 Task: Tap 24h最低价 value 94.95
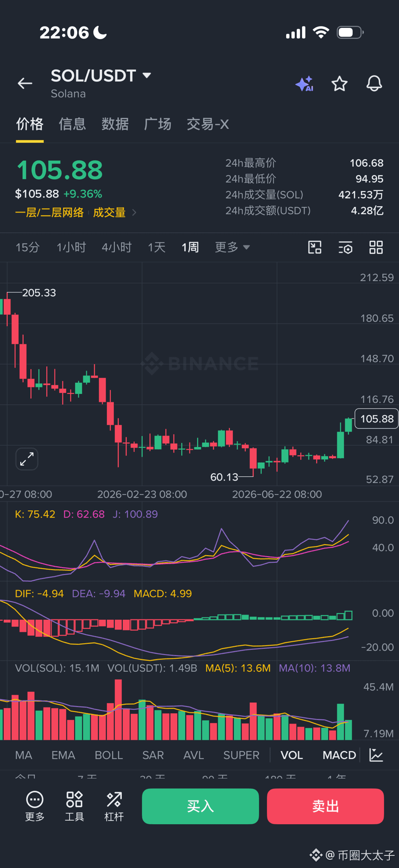click(370, 179)
